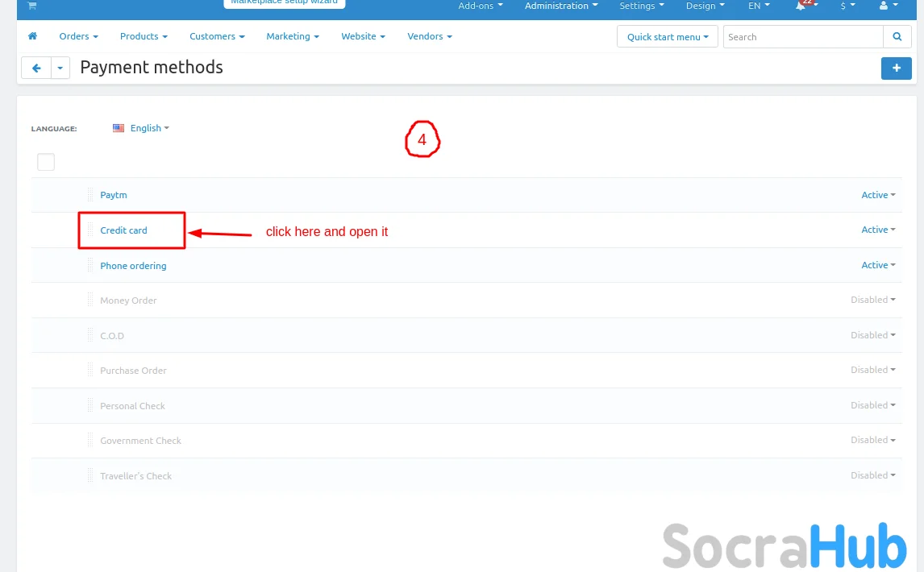Click the Marketplace setup wizard button
This screenshot has width=924, height=572.
tap(284, 3)
